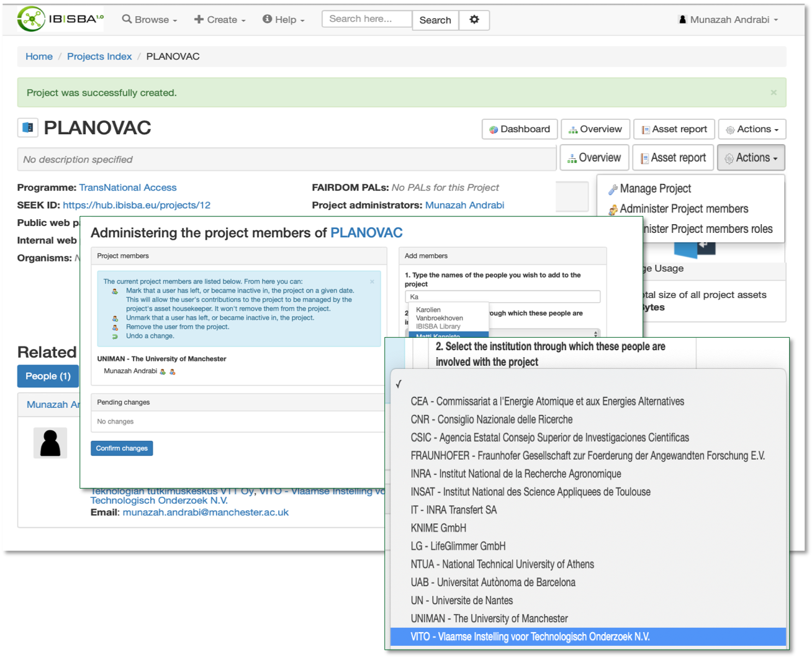This screenshot has width=812, height=657.
Task: Select the blank checked option in institution list
Action: tap(588, 384)
